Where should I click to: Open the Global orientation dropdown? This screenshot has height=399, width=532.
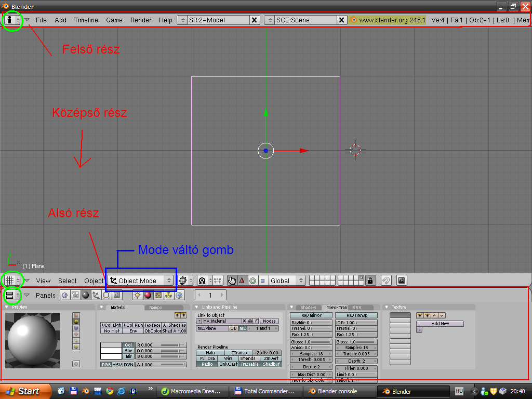[287, 281]
